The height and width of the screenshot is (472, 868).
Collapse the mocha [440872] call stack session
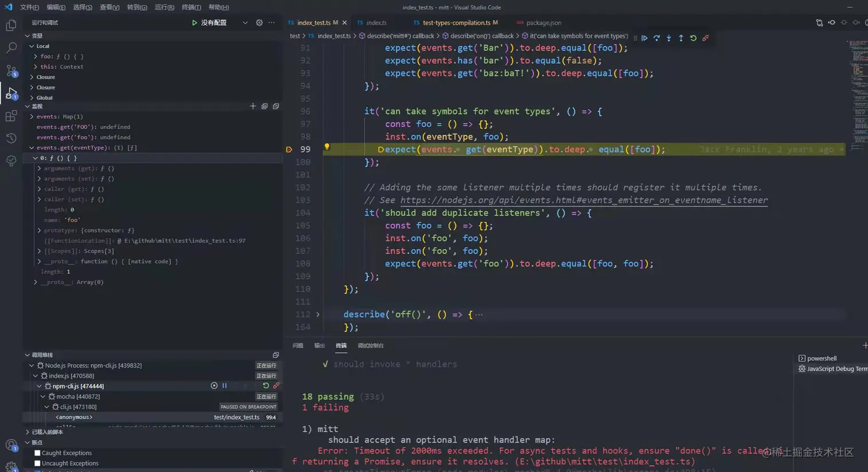[43, 396]
